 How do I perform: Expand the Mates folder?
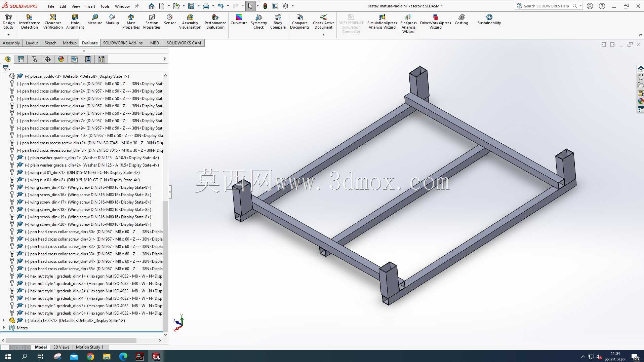click(4, 328)
